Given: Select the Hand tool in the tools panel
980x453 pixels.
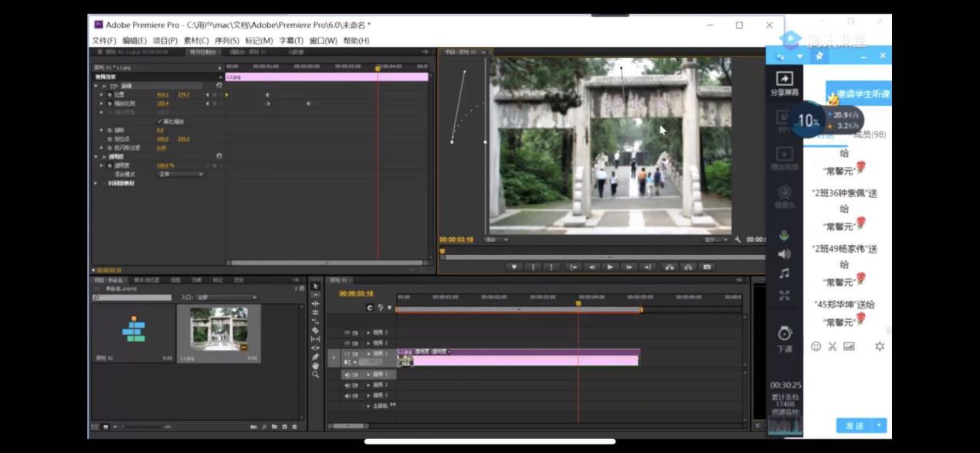Looking at the screenshot, I should click(315, 365).
